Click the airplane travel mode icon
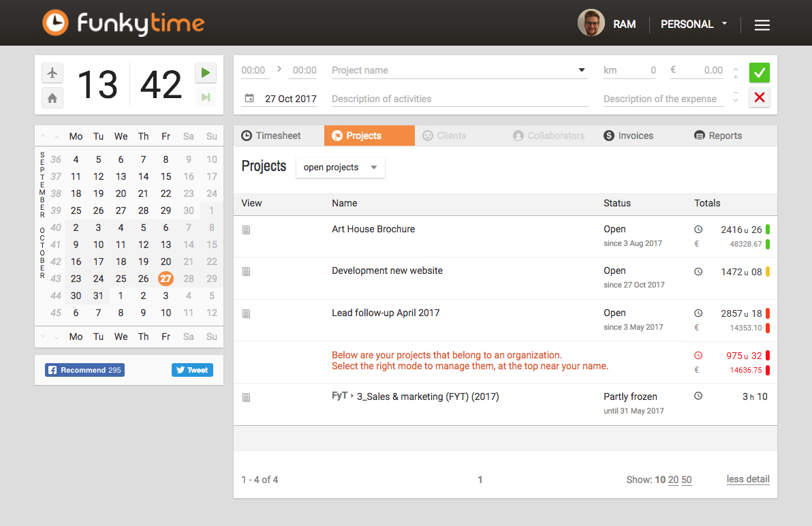The width and height of the screenshot is (812, 526). (x=52, y=73)
